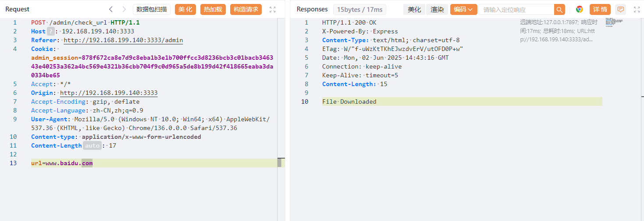Toggle 渲染 render mode for response
Screen dimensions: 644x221
coord(437,10)
